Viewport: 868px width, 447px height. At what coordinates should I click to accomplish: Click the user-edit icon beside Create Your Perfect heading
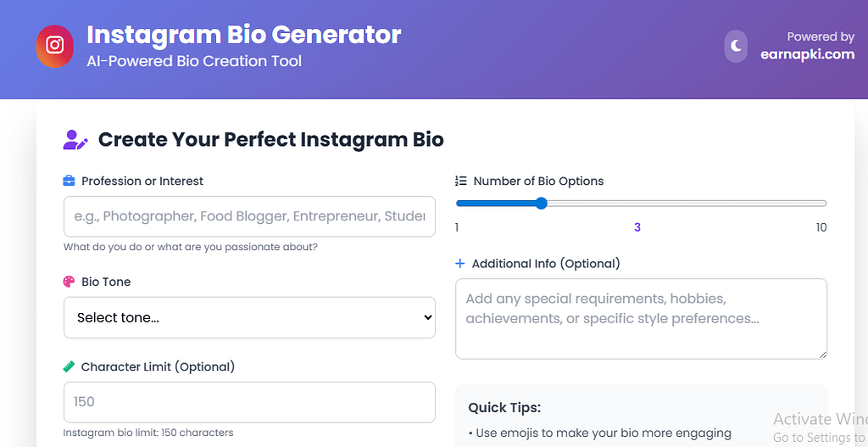(x=75, y=140)
